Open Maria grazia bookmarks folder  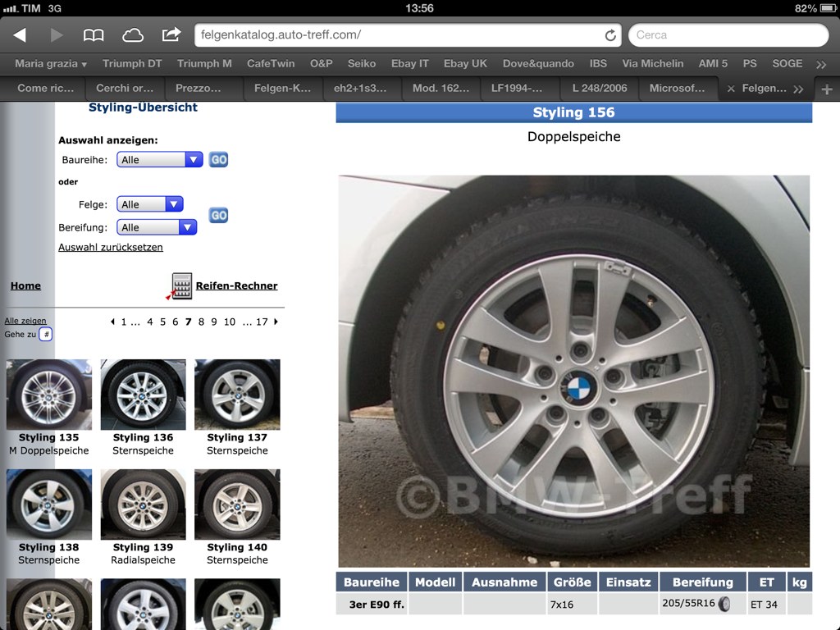pos(51,63)
